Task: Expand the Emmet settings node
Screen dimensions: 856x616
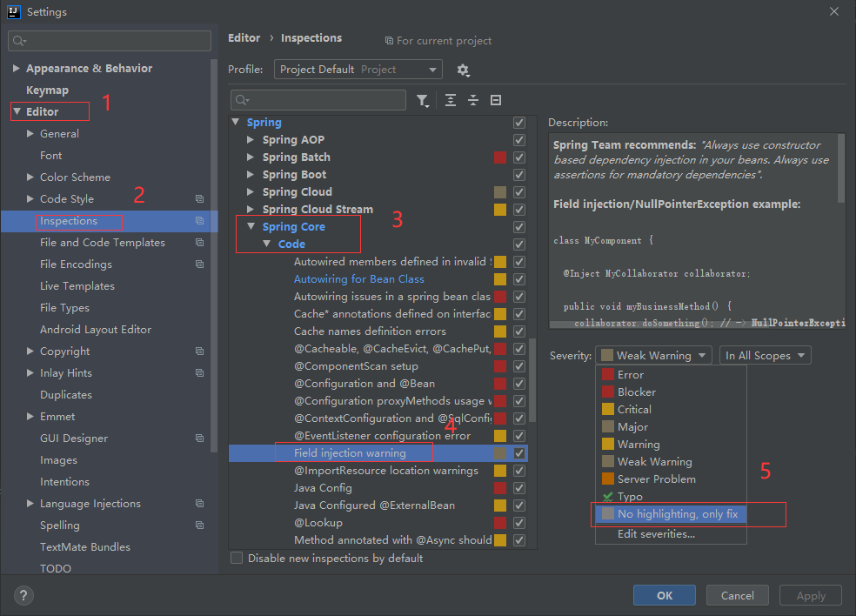Action: coord(30,417)
